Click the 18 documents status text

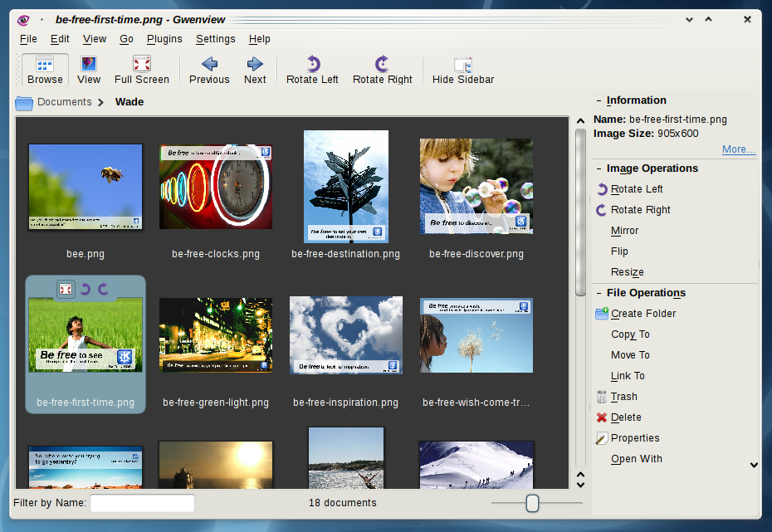[343, 502]
